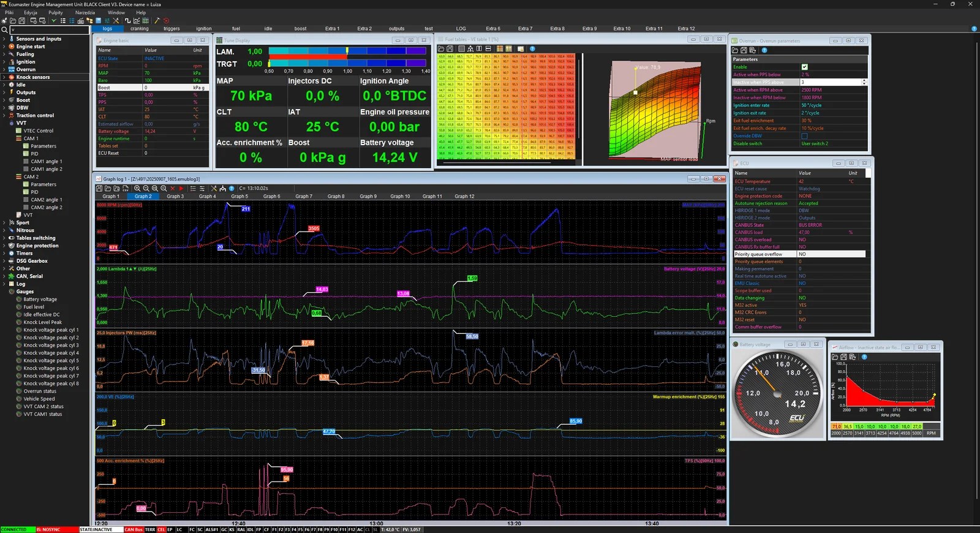
Task: Save the Overrun parameters via floppy icon
Action: click(744, 50)
